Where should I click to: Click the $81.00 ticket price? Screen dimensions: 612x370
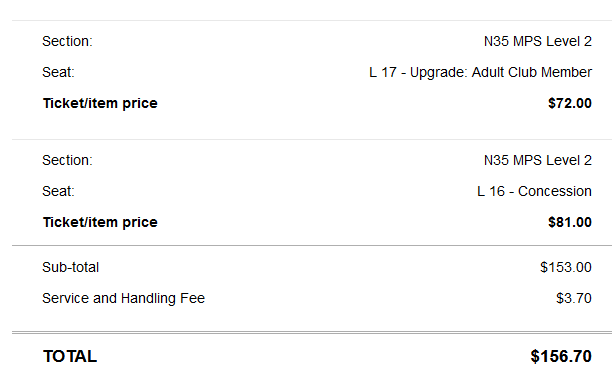pyautogui.click(x=569, y=222)
